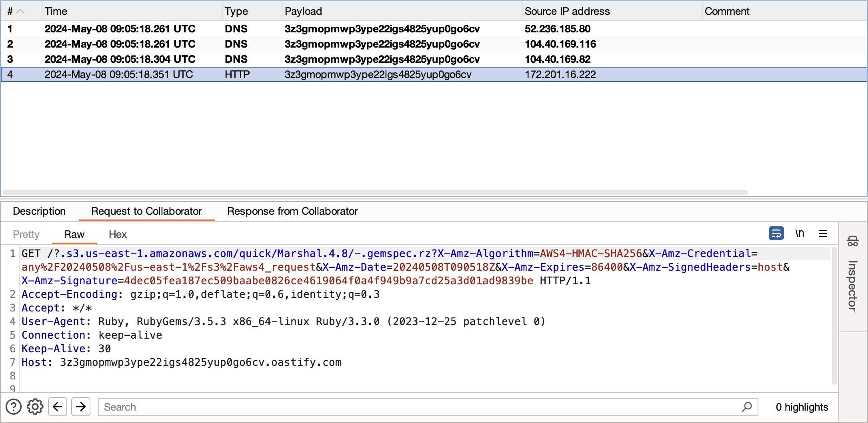
Task: Go to next search match arrow
Action: point(81,407)
